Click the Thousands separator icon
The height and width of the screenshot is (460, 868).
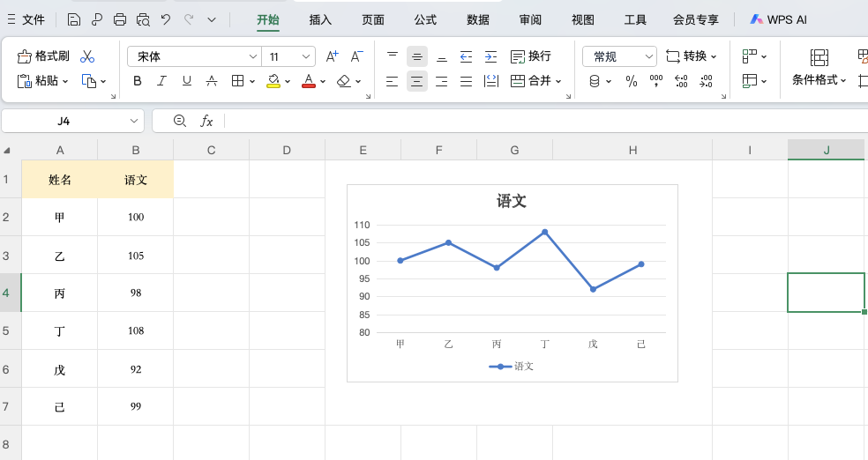[x=656, y=81]
